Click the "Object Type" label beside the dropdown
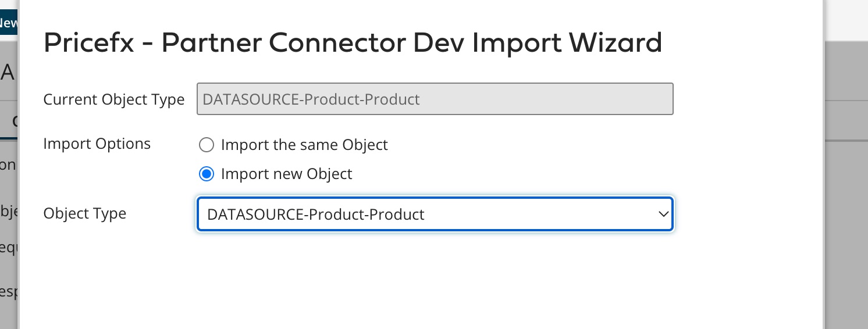 click(85, 213)
